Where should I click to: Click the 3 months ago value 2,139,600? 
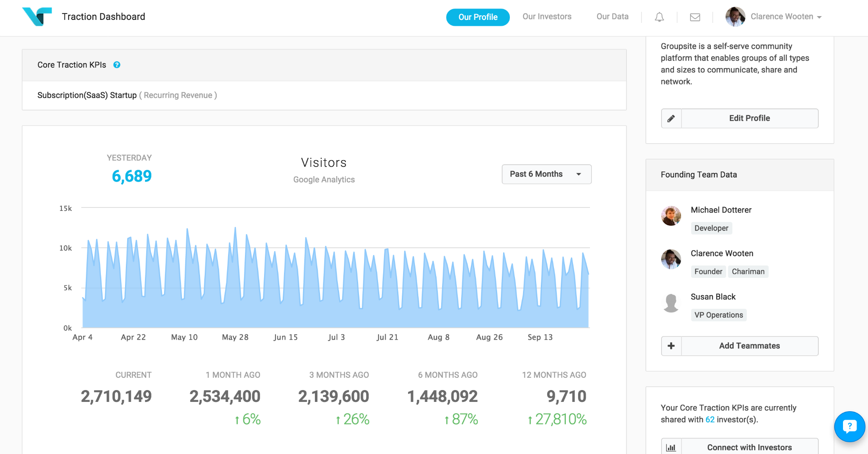point(334,396)
